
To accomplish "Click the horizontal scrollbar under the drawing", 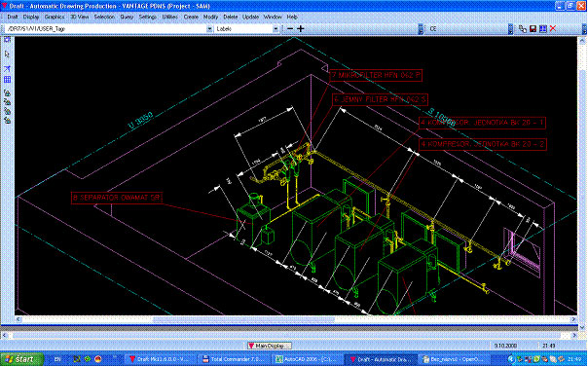I will point(295,319).
